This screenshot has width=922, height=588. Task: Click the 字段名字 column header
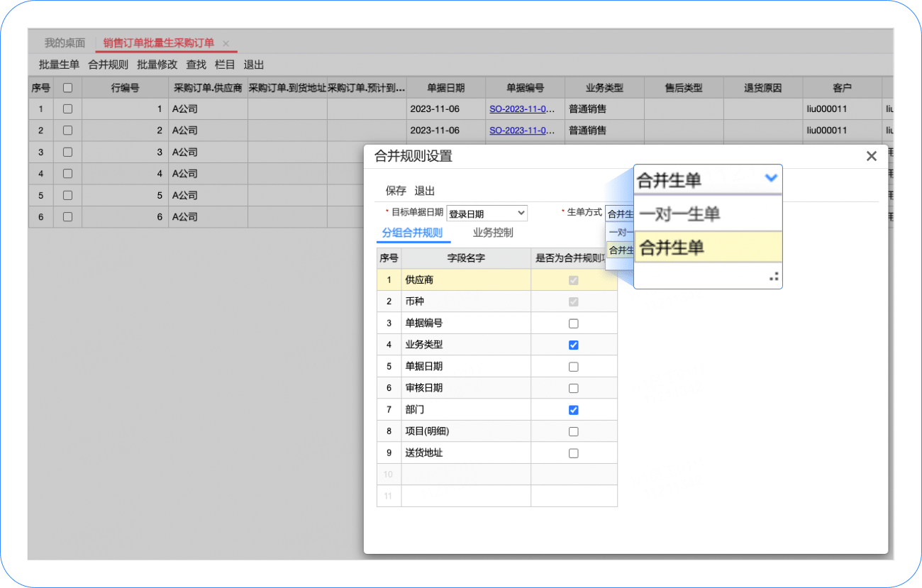pos(466,258)
